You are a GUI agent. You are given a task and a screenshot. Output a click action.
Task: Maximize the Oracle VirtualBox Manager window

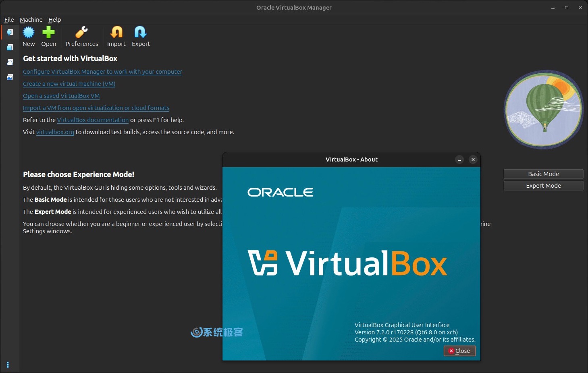(x=566, y=8)
